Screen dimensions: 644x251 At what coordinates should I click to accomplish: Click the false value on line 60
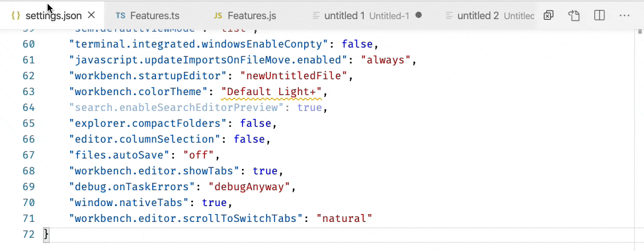pos(357,44)
